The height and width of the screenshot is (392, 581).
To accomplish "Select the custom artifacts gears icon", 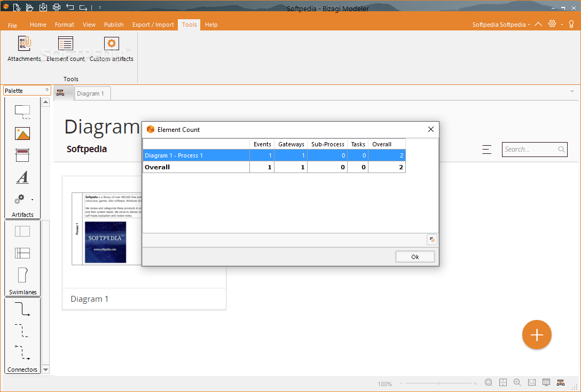I will coord(19,199).
